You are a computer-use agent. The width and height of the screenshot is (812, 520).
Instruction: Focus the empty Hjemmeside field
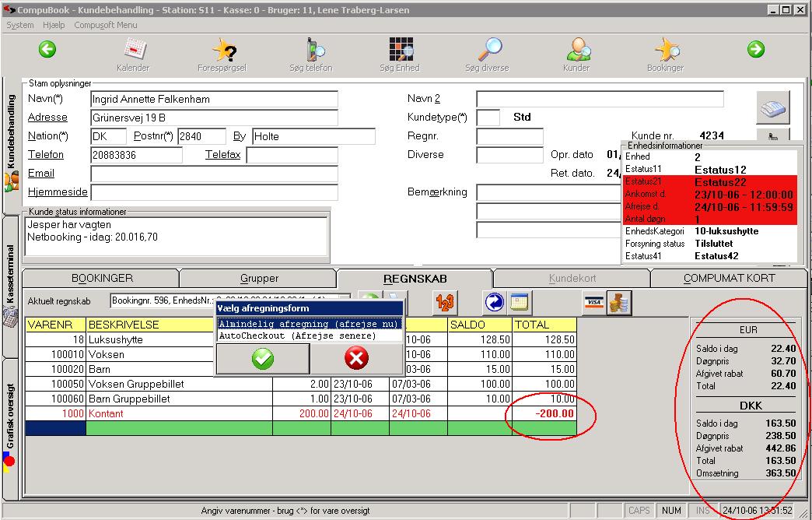pos(214,192)
